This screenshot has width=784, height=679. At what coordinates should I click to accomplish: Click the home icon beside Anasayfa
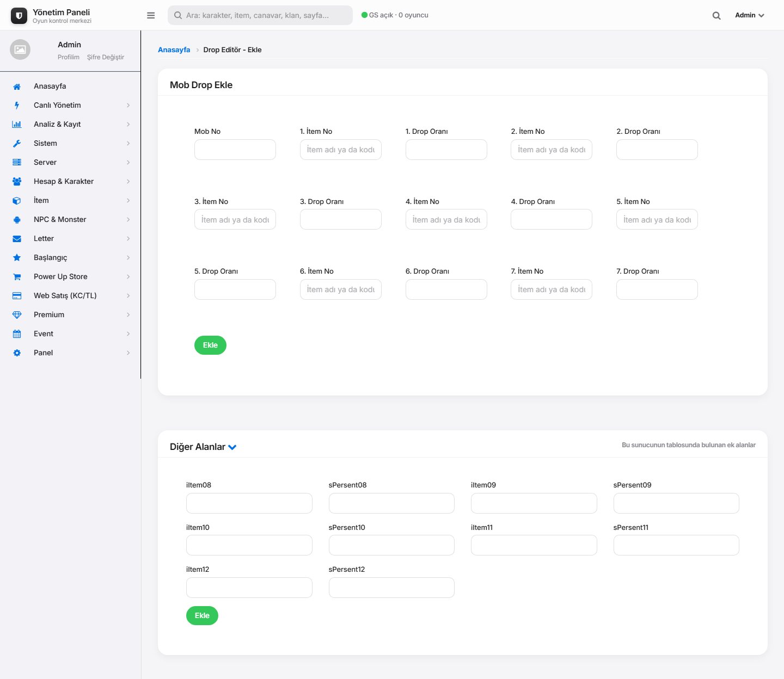click(x=17, y=87)
